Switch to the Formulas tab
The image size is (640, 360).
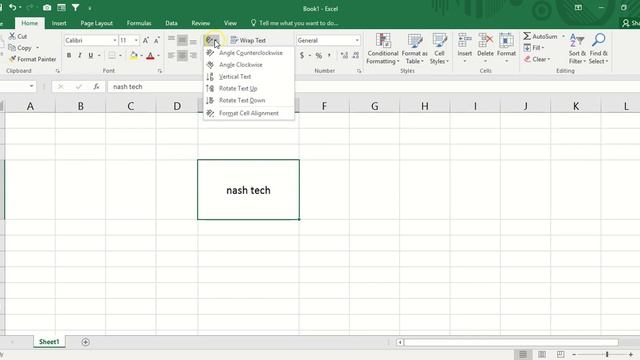139,23
